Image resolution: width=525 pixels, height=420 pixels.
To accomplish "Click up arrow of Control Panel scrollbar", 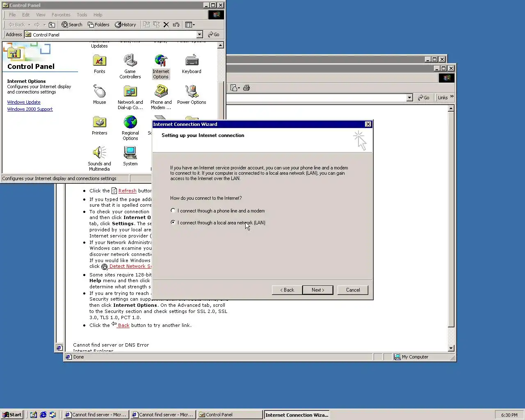I will tap(220, 46).
